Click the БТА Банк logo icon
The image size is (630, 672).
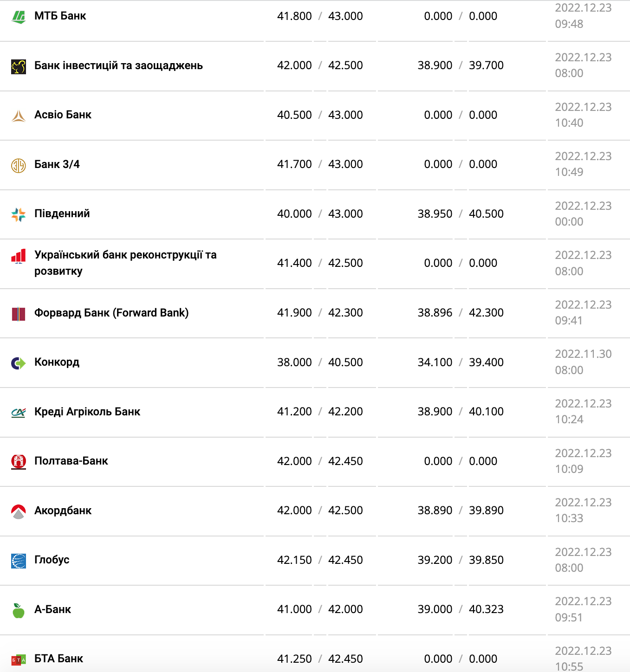point(19,659)
